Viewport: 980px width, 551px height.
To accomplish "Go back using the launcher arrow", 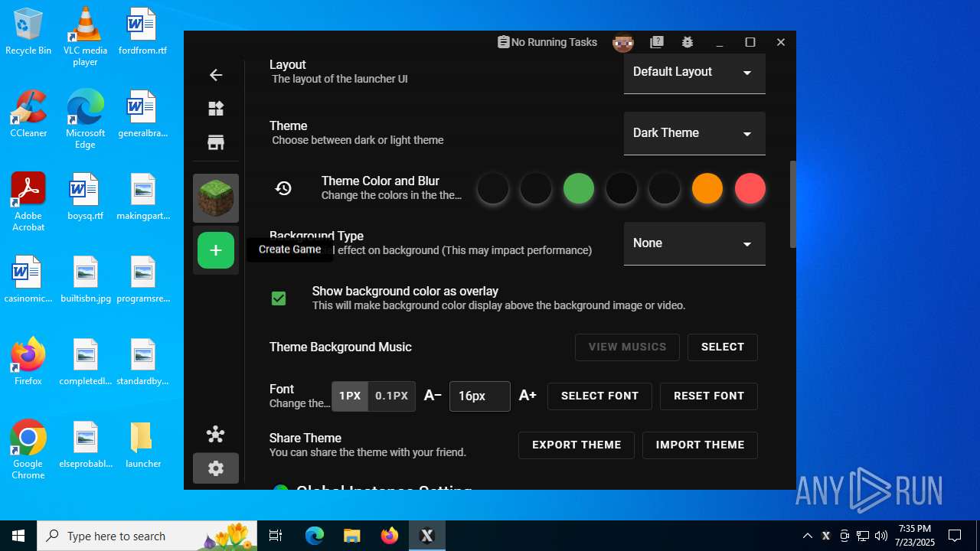I will [216, 75].
